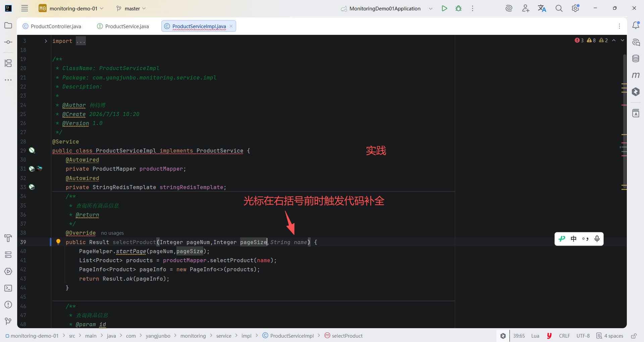
Task: Open the Project tool window
Action: pyautogui.click(x=8, y=25)
